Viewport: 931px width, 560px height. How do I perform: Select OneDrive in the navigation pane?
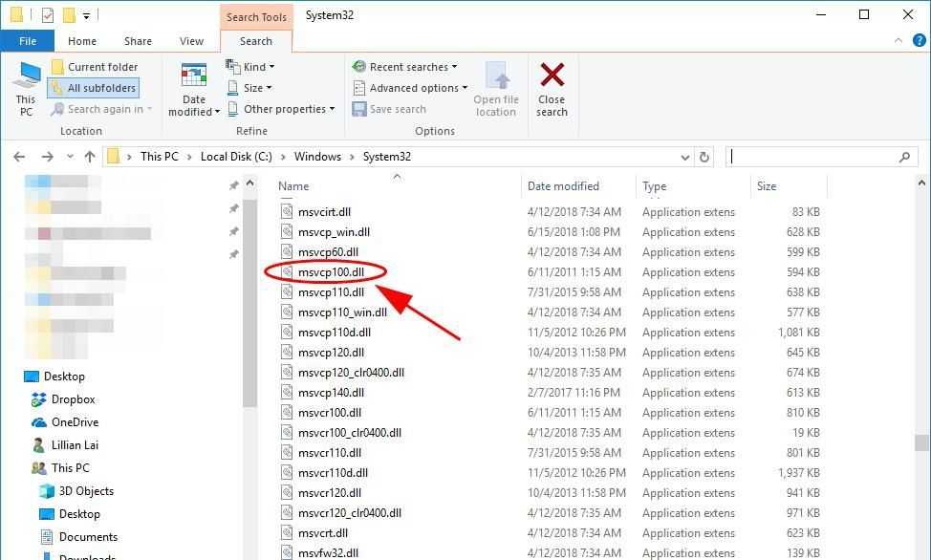75,422
